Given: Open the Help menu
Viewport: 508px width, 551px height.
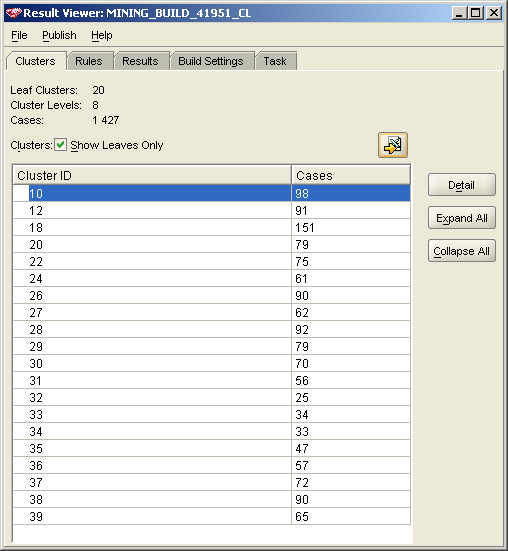Looking at the screenshot, I should tap(102, 35).
